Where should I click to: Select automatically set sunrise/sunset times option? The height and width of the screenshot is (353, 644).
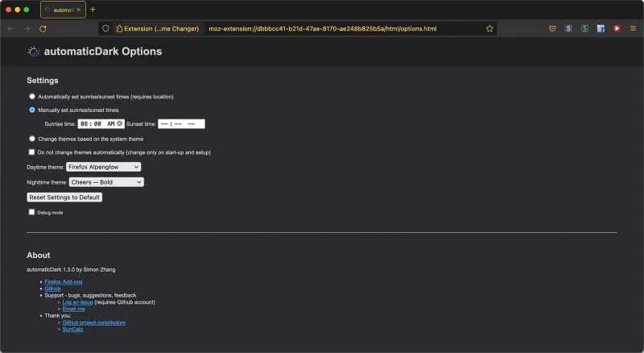point(32,97)
